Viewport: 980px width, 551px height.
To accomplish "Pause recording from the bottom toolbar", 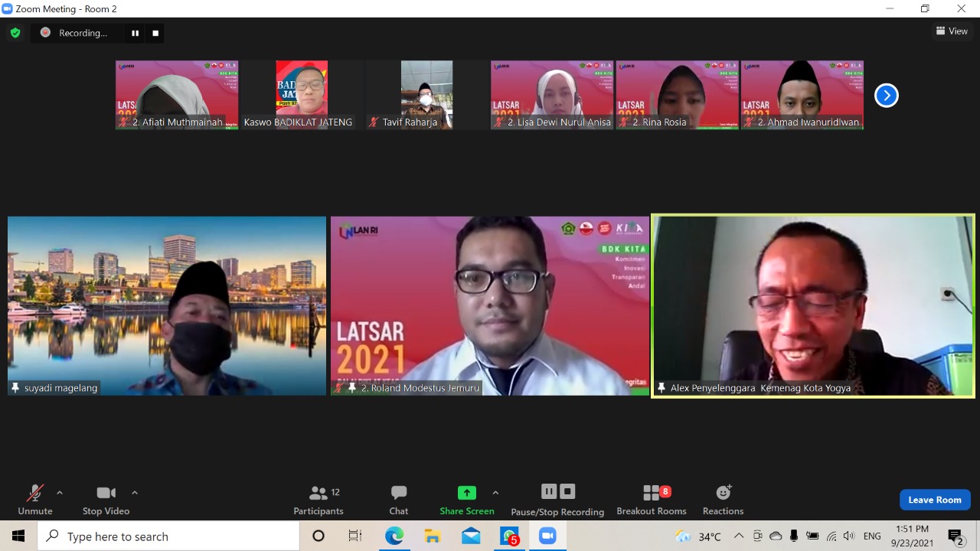I will [x=549, y=491].
